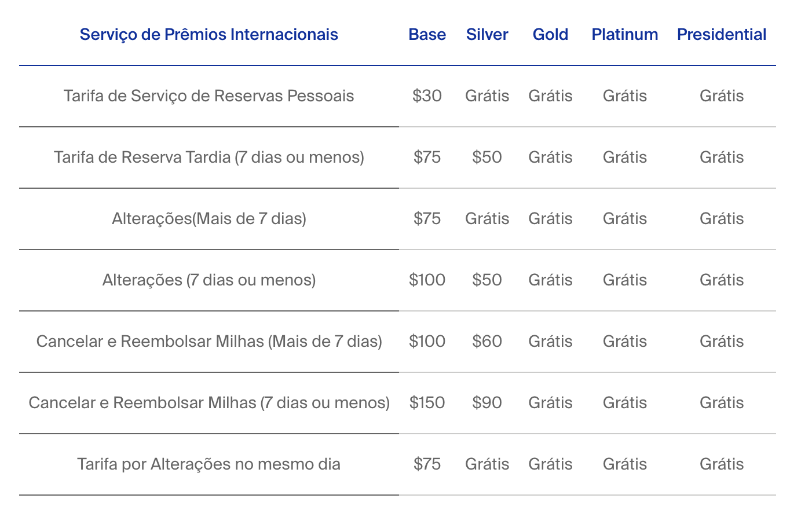Click the Alterações (7 dias ou menos) label

coord(209,280)
